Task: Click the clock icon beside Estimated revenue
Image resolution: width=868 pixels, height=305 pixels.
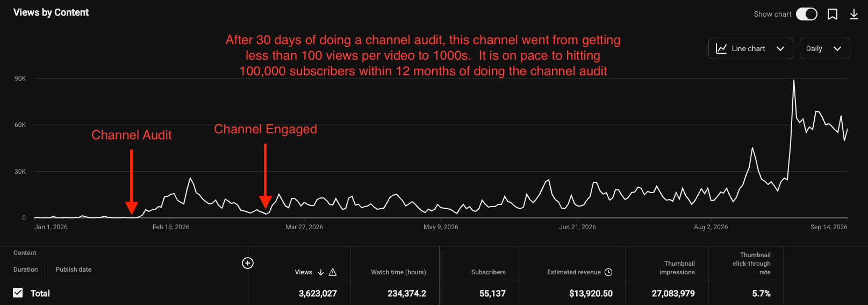Action: [608, 272]
